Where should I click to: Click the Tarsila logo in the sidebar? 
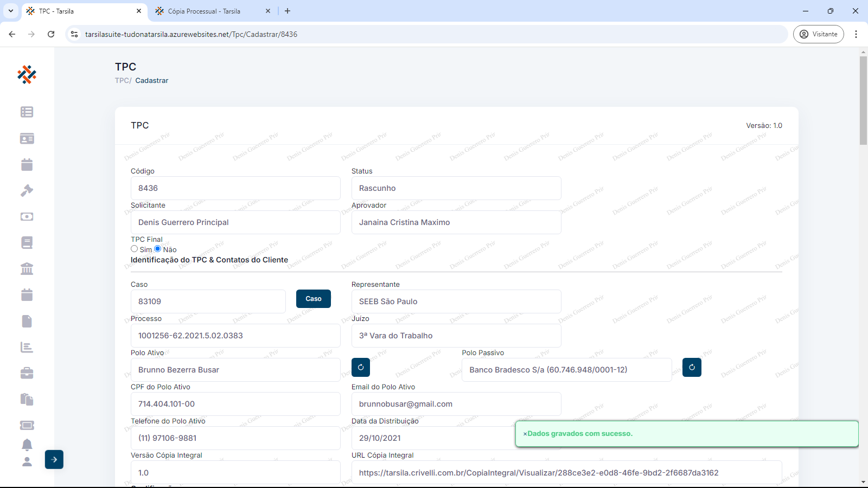coord(27,74)
